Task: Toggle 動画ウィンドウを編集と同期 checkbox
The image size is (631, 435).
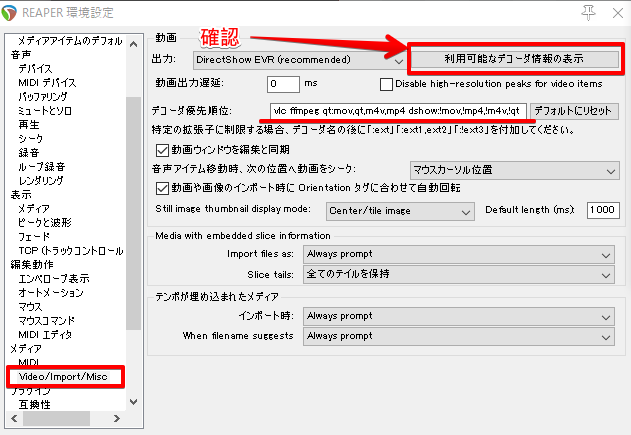Action: point(162,150)
